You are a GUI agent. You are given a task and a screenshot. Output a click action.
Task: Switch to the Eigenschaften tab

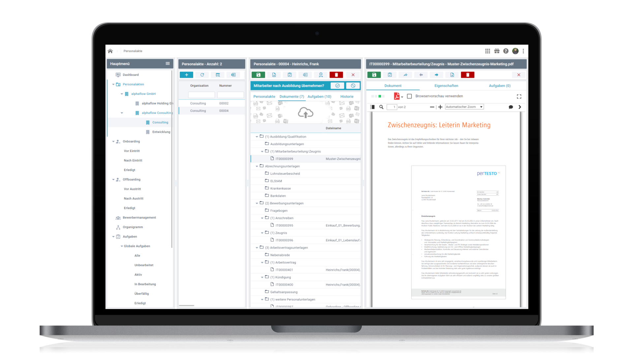(x=446, y=86)
